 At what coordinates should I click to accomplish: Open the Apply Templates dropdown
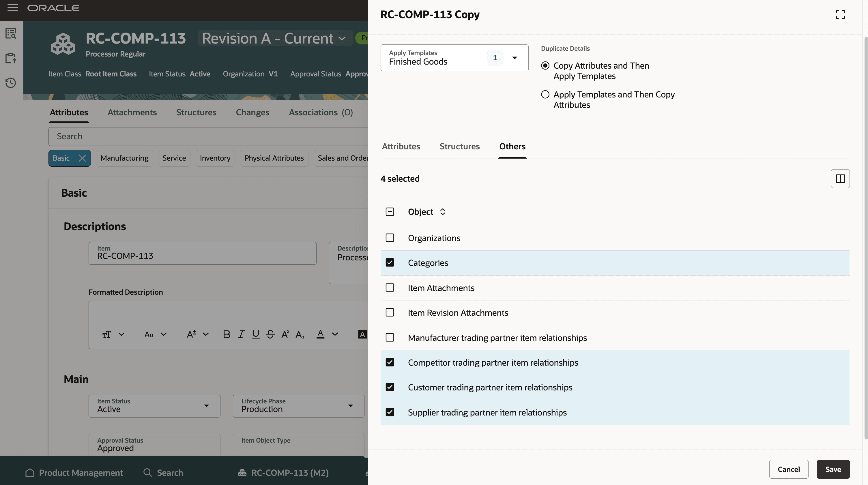coord(515,58)
